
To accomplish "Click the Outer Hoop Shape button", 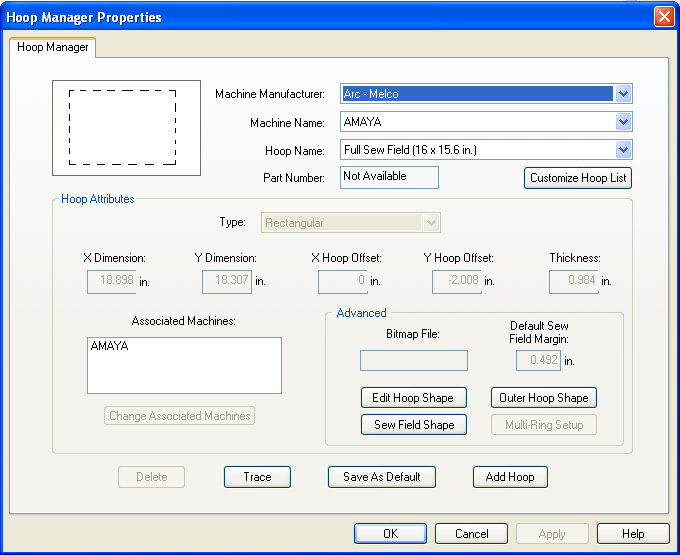I will 543,398.
